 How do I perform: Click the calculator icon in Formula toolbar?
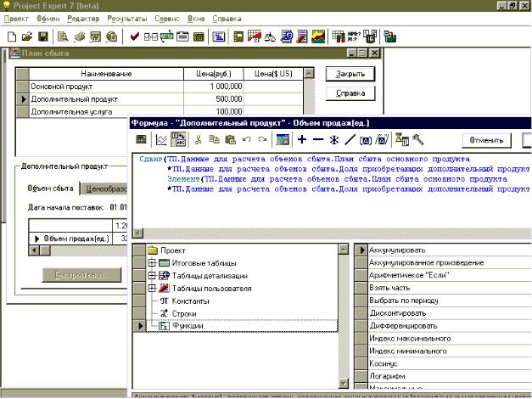coord(141,139)
